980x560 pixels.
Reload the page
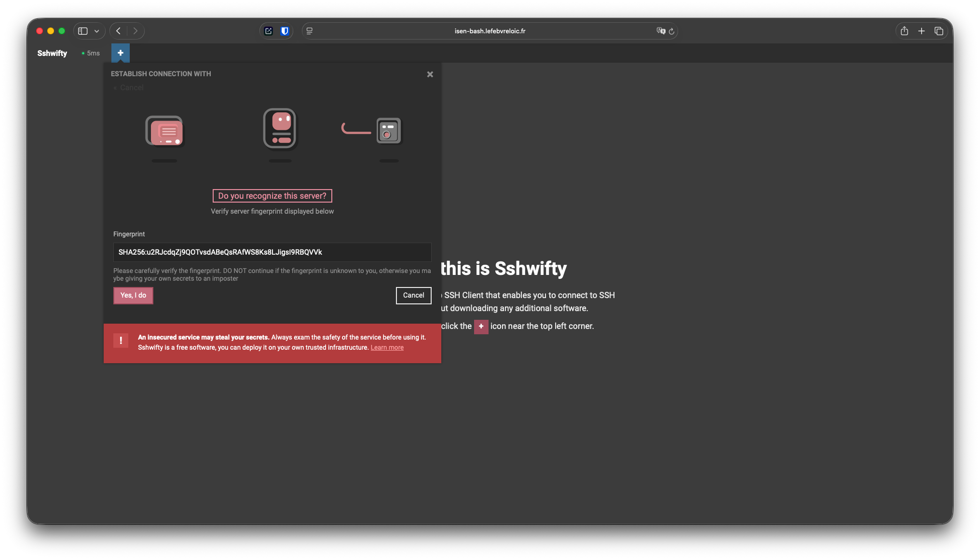coord(671,31)
